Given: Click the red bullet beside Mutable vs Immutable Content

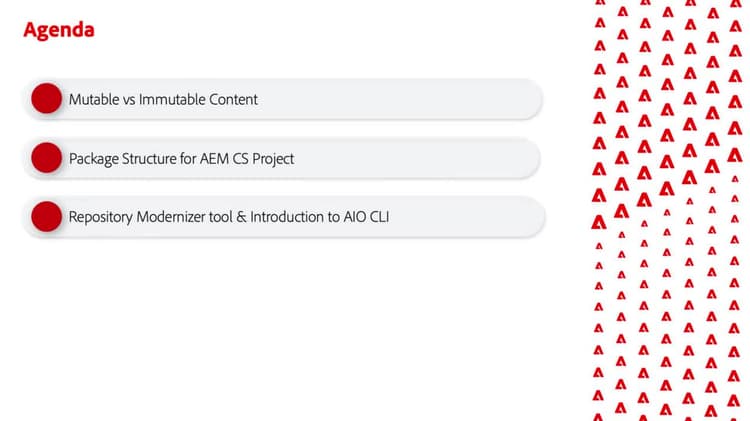Looking at the screenshot, I should click(46, 99).
